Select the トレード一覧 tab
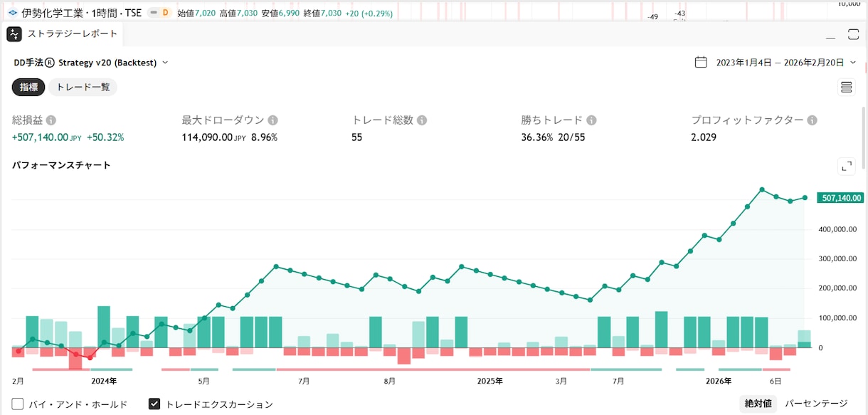 tap(83, 87)
